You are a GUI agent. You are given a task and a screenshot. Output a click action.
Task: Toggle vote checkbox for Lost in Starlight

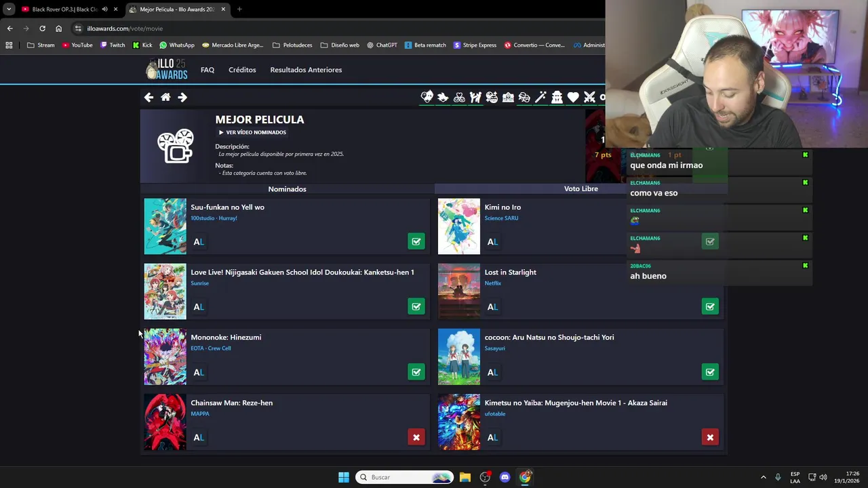tap(710, 306)
